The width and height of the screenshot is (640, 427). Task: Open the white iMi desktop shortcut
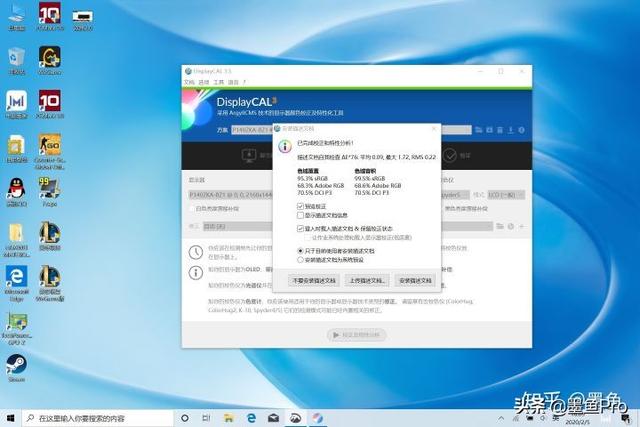click(x=17, y=104)
